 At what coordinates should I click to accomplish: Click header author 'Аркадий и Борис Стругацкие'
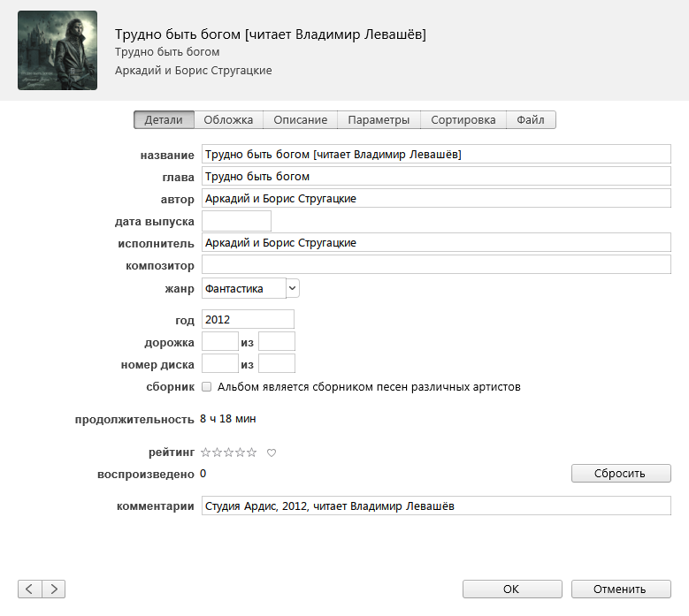tap(194, 70)
